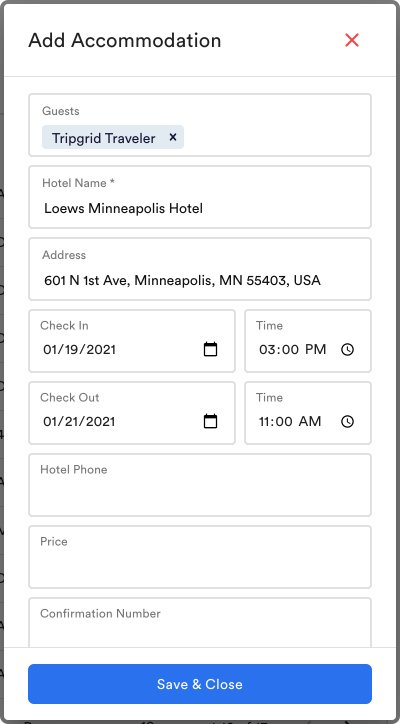Click the Check Out date 01/21/2021

click(x=79, y=422)
